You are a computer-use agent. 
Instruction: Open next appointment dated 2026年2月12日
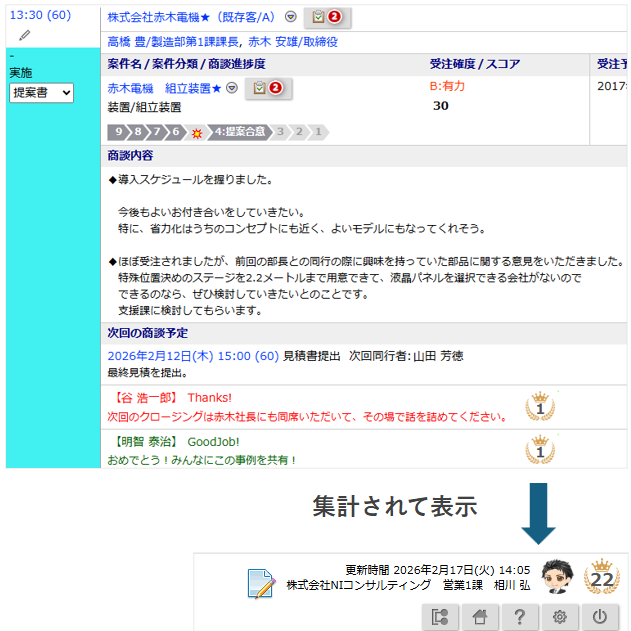pyautogui.click(x=193, y=356)
